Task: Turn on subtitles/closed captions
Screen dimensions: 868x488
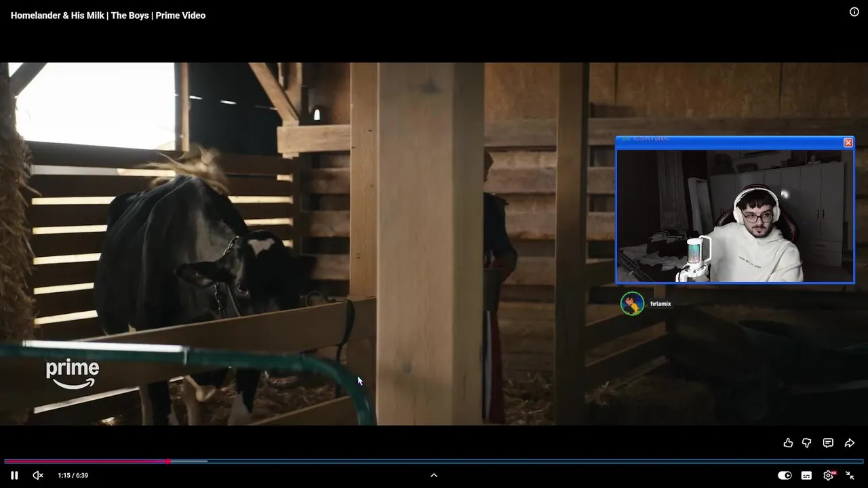Action: click(806, 475)
